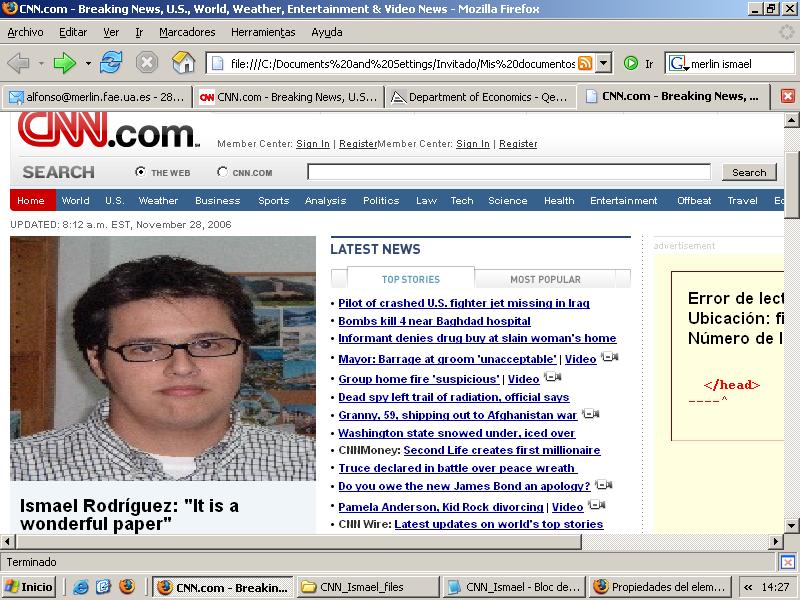Click vertical scrollbar down arrow

(x=791, y=525)
